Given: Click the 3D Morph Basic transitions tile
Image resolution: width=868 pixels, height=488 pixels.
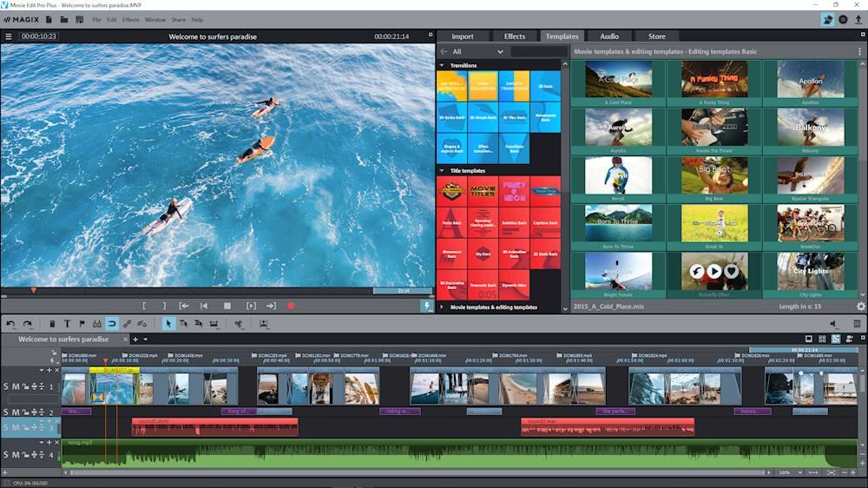Looking at the screenshot, I should point(483,117).
